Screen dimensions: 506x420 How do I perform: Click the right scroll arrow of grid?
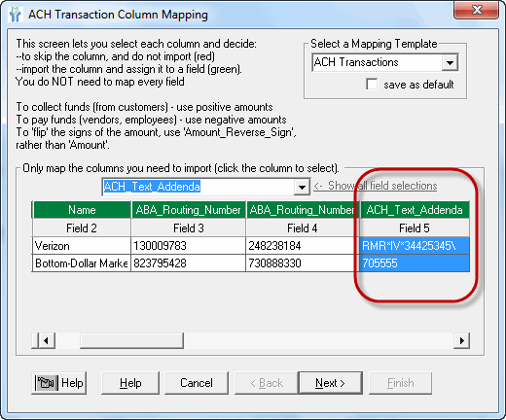coord(461,340)
